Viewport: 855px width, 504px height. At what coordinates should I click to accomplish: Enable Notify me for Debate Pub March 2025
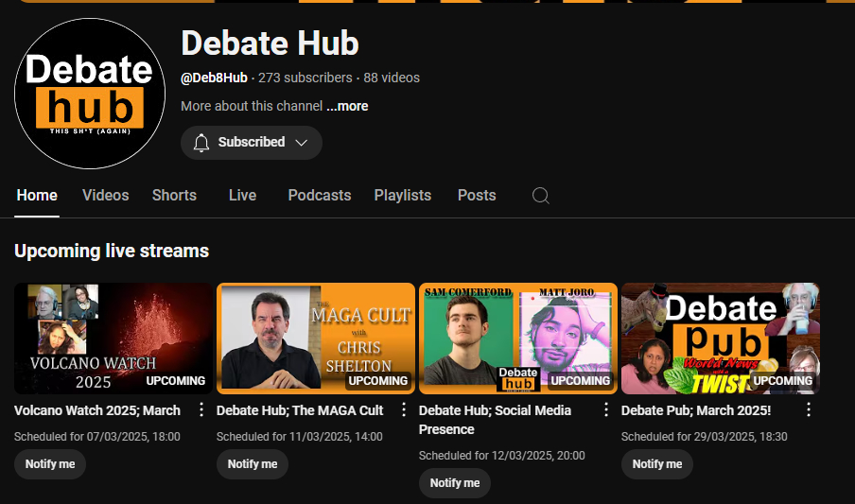[657, 464]
